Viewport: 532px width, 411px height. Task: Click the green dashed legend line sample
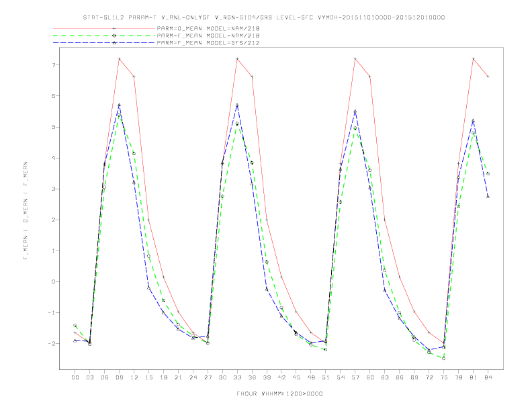(x=104, y=36)
